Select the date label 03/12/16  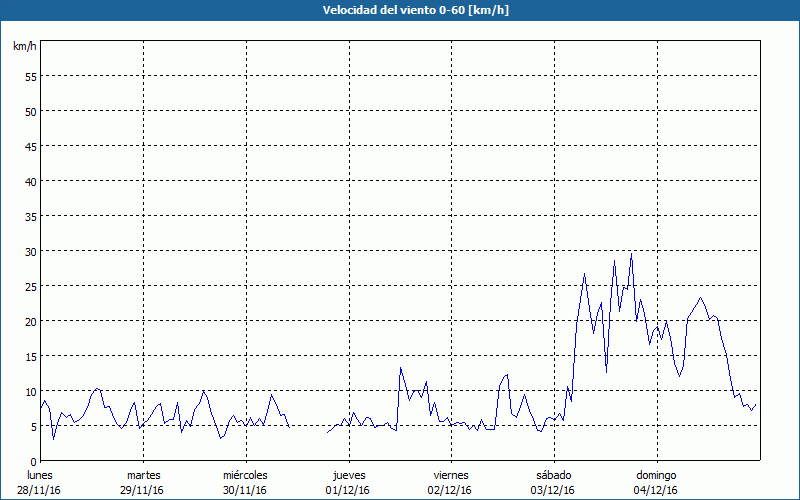[553, 490]
